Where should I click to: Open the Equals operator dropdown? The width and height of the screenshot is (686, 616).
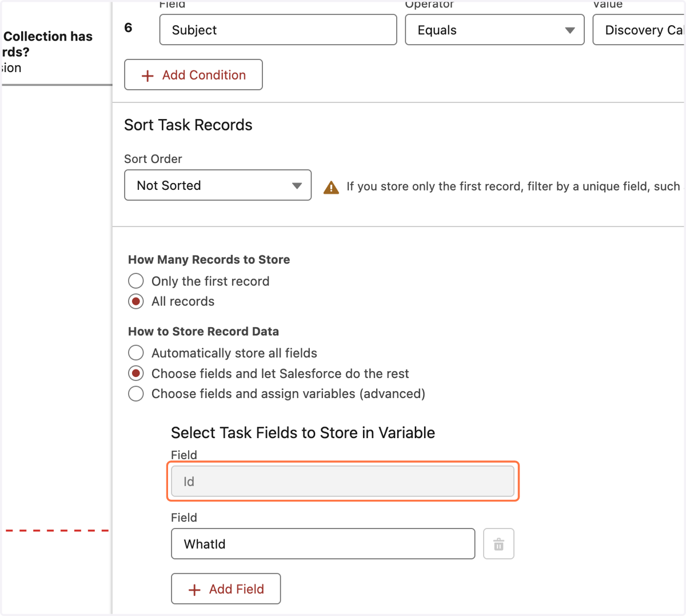pos(494,30)
